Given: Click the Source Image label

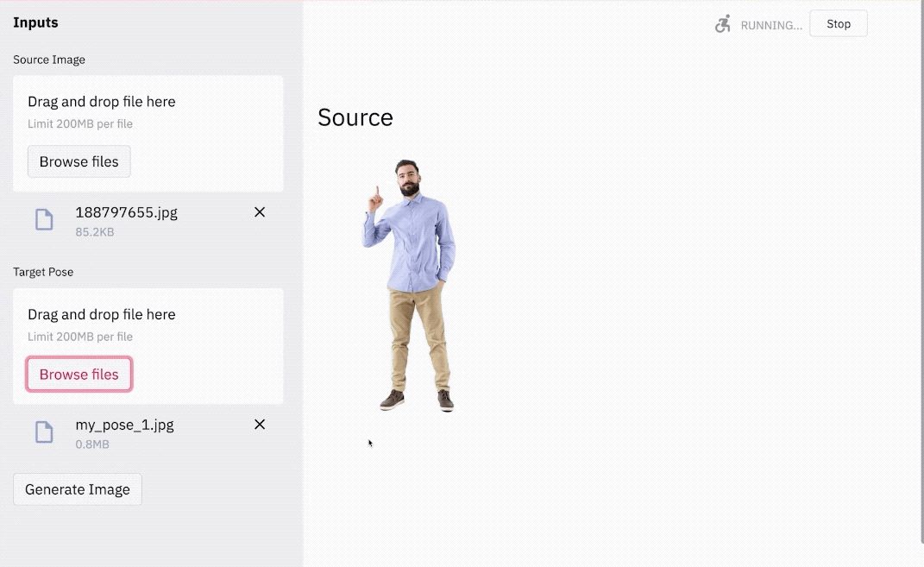Looking at the screenshot, I should 49,60.
